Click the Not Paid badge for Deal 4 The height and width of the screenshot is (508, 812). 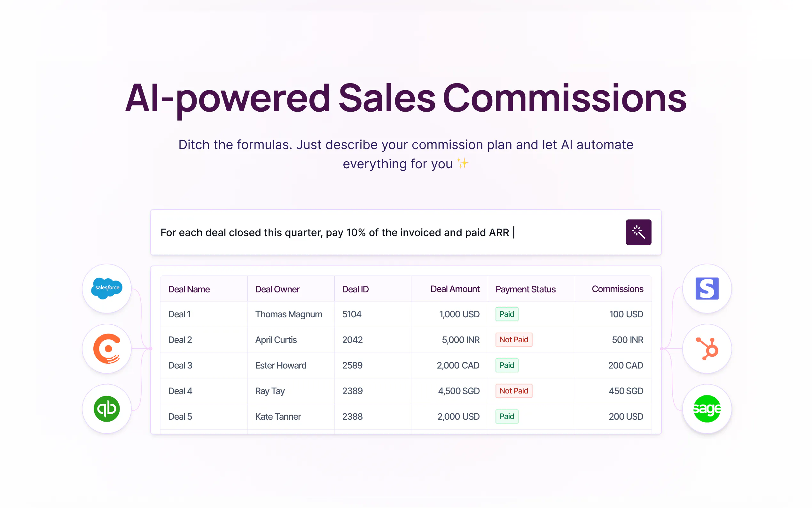tap(514, 391)
